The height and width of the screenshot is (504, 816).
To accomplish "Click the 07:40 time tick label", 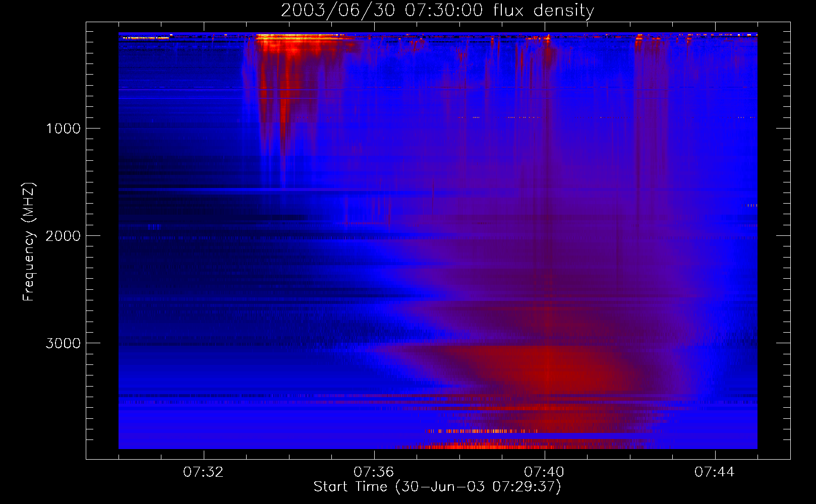I will [x=544, y=472].
